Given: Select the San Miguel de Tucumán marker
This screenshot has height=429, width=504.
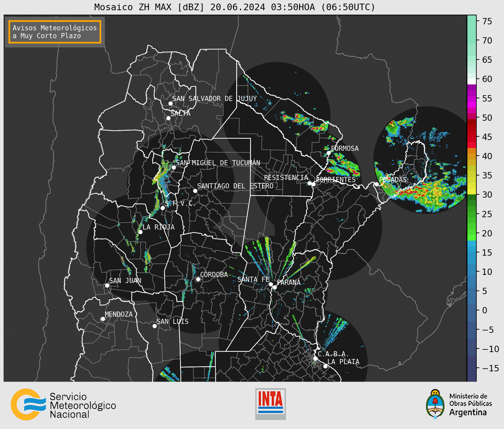Looking at the screenshot, I should pyautogui.click(x=174, y=167).
